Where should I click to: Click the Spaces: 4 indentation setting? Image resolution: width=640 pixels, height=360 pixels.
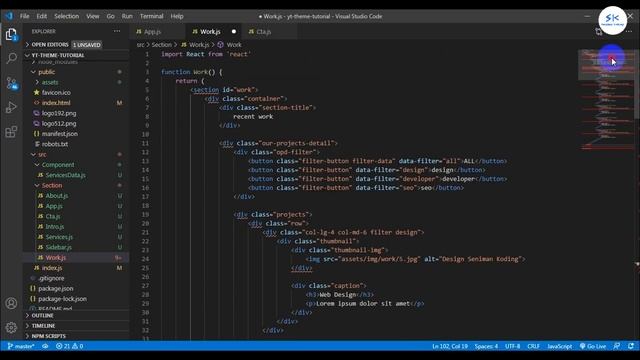(x=486, y=346)
